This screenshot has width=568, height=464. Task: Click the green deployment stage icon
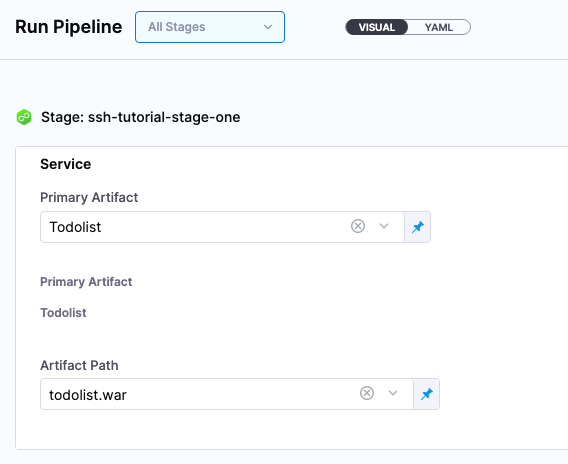pos(24,117)
